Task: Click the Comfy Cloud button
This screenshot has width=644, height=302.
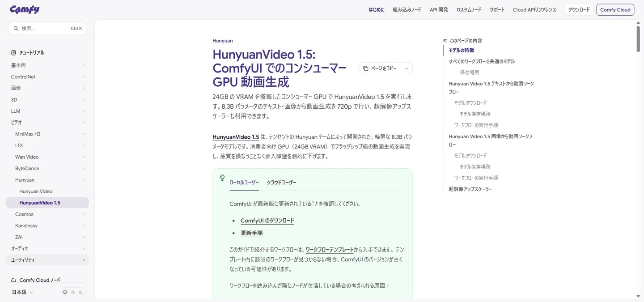Action: 615,10
